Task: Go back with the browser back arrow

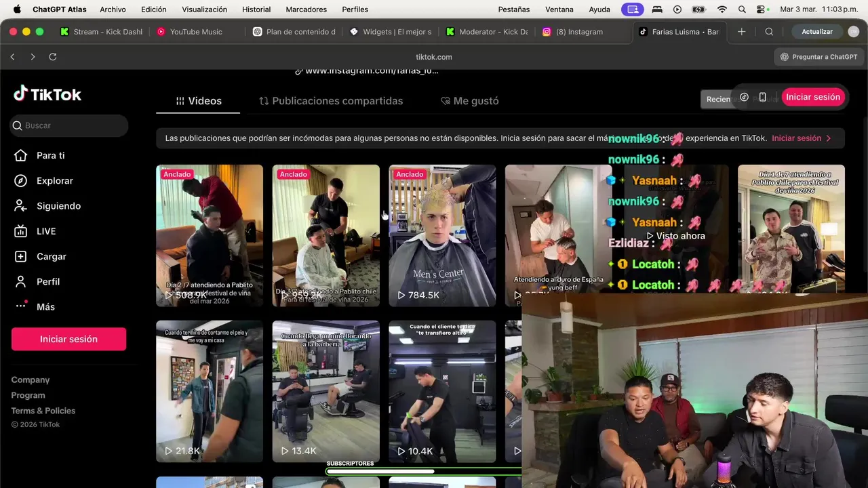Action: coord(13,57)
